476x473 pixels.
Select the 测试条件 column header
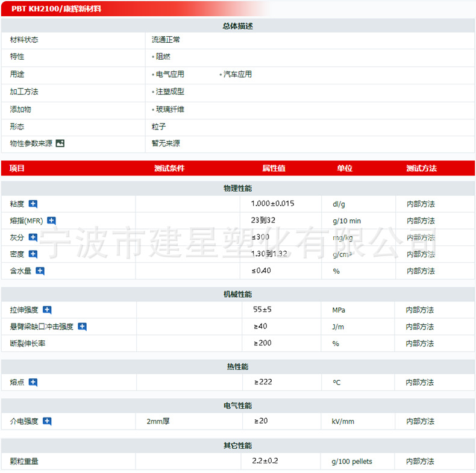[169, 168]
